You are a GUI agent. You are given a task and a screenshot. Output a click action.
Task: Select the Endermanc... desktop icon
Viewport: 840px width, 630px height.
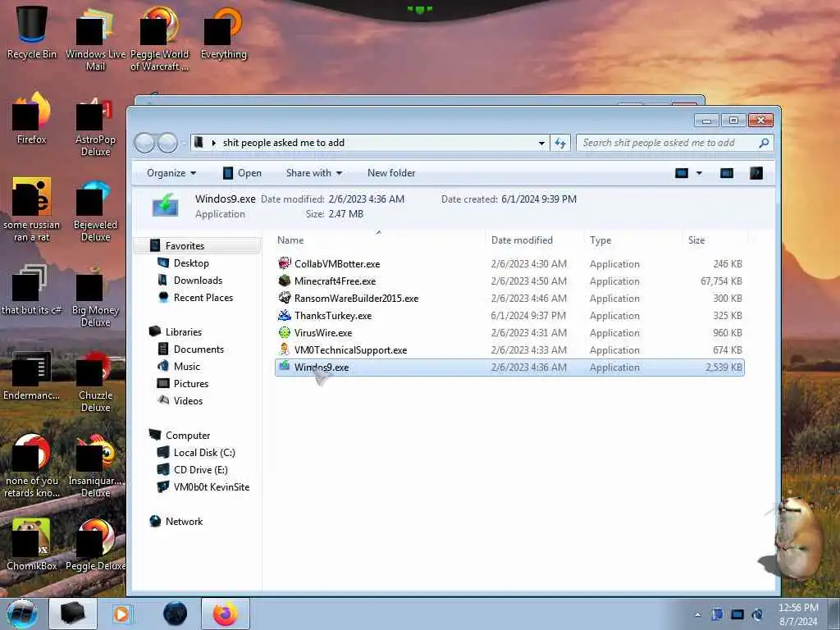pyautogui.click(x=32, y=375)
